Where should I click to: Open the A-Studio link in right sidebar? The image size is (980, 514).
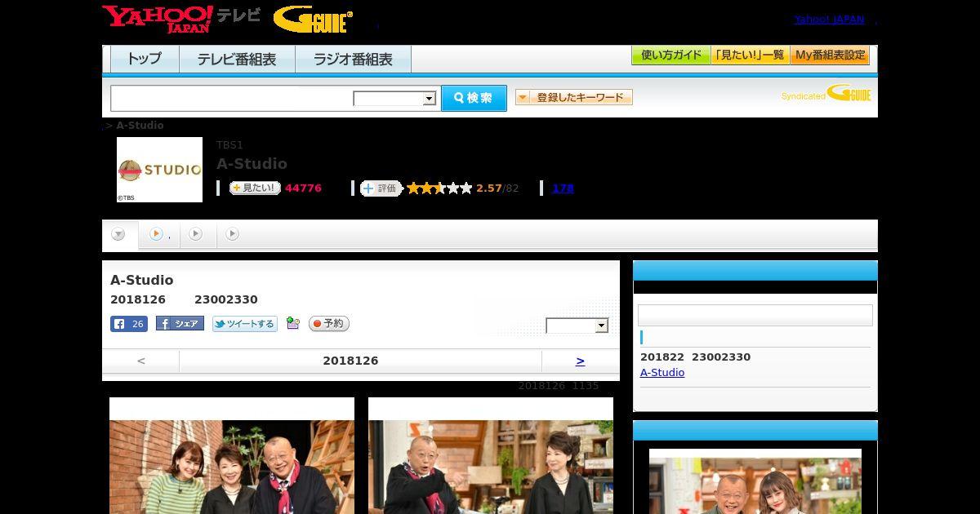tap(662, 373)
